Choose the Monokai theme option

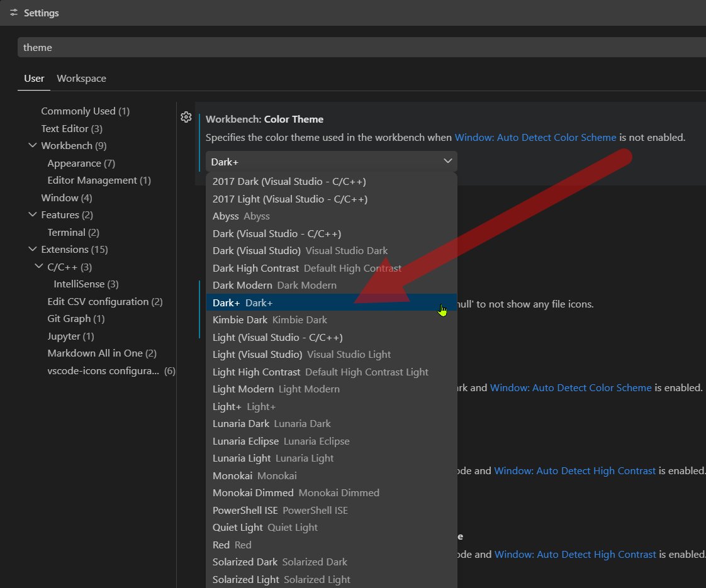[332, 476]
